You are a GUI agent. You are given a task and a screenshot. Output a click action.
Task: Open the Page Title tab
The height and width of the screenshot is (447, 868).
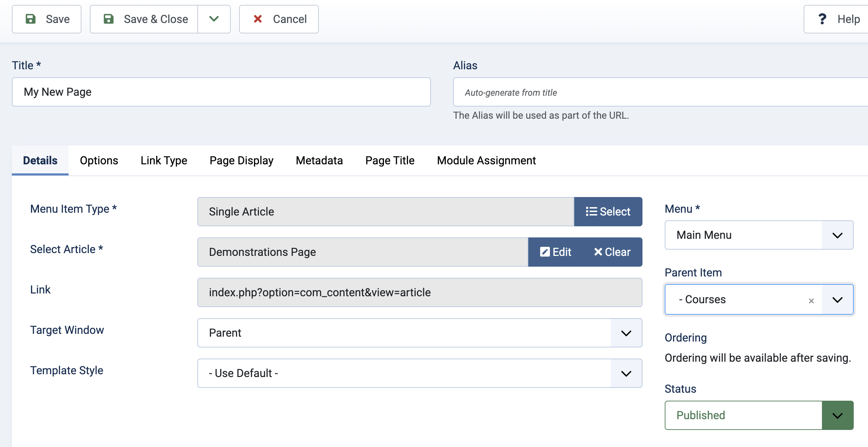390,160
